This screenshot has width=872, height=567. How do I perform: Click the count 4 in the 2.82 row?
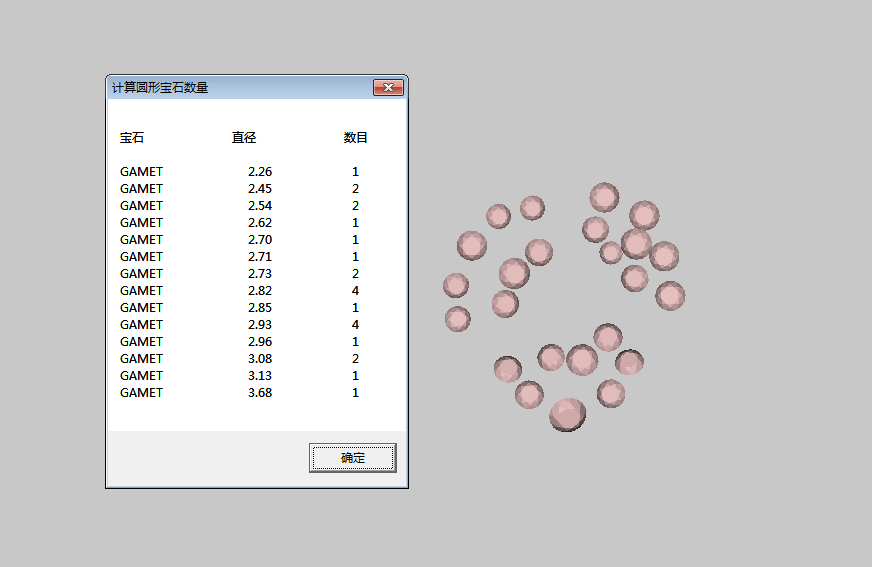point(355,291)
